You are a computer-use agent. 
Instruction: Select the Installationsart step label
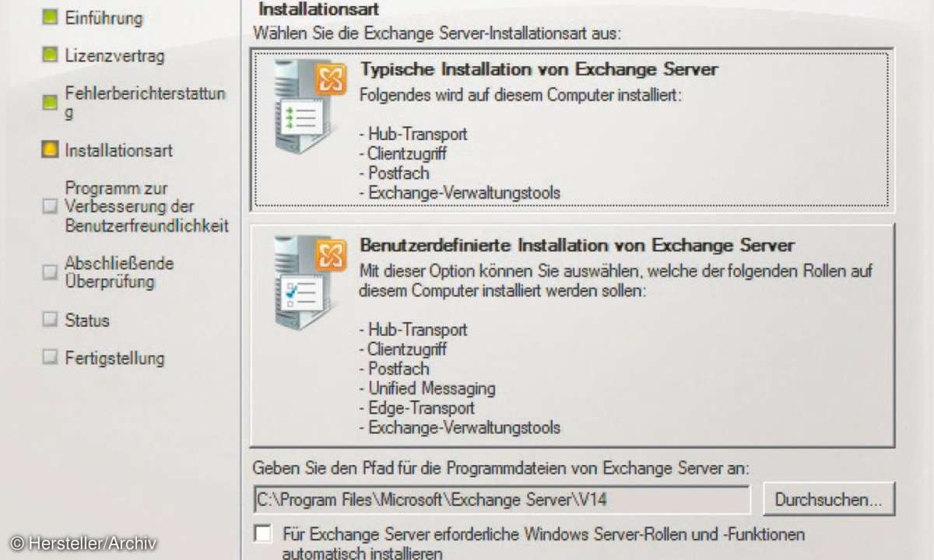[x=119, y=150]
